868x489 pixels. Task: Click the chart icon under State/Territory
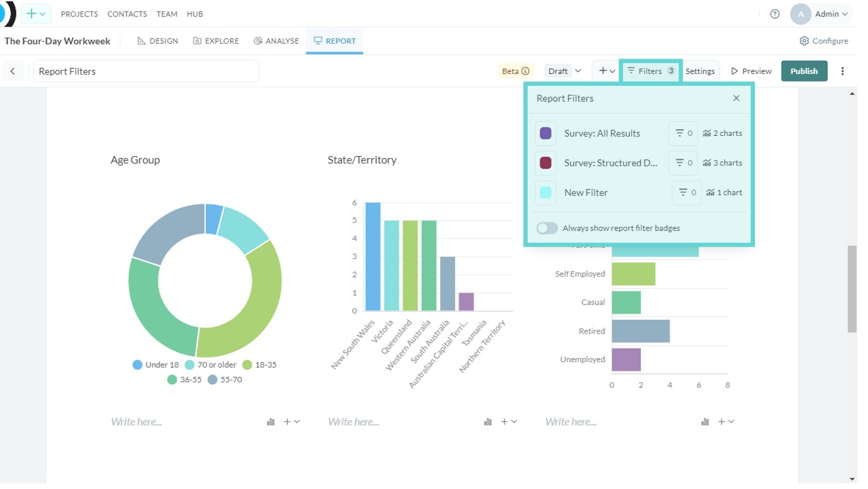(x=488, y=422)
